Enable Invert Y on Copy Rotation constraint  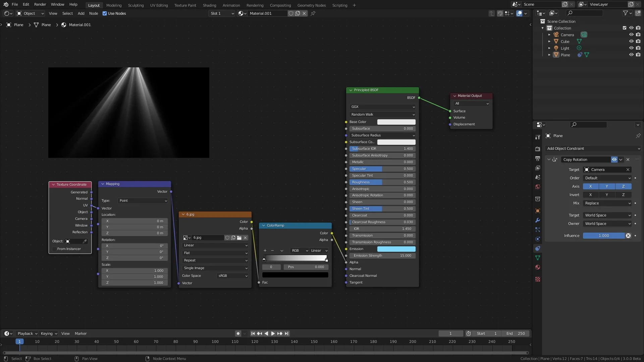tap(606, 195)
